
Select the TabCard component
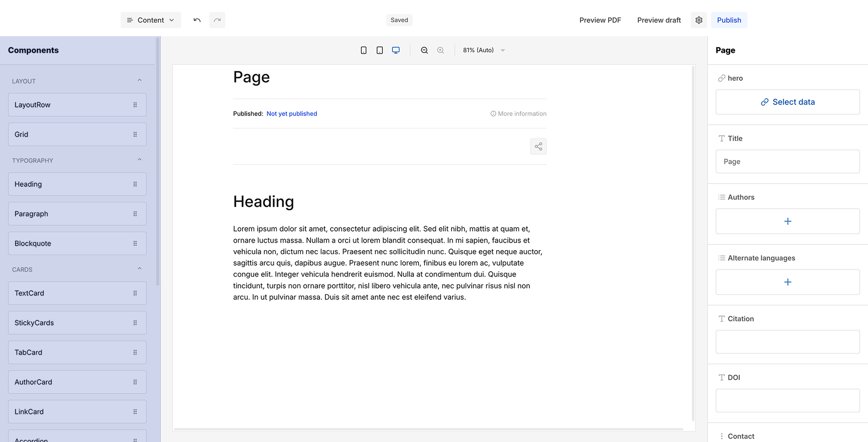point(77,353)
